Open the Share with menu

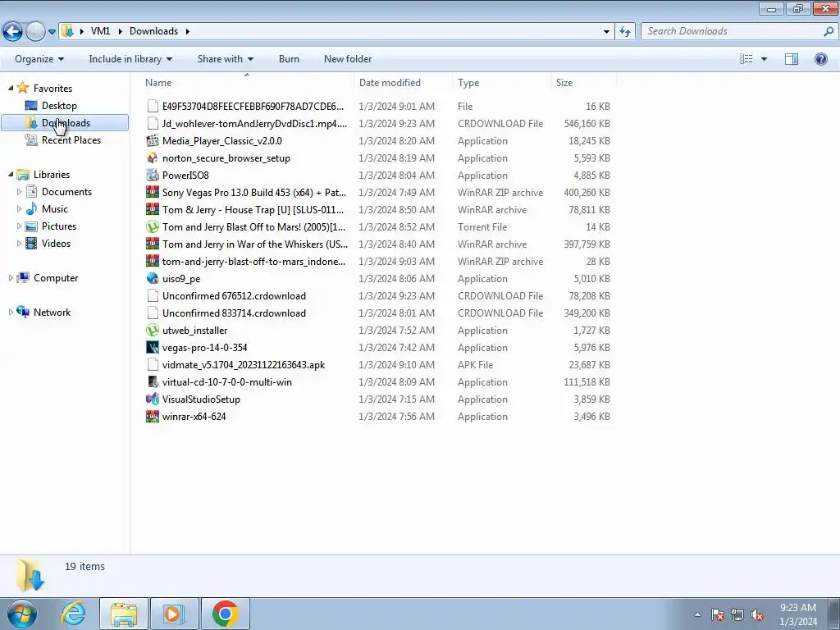click(225, 59)
